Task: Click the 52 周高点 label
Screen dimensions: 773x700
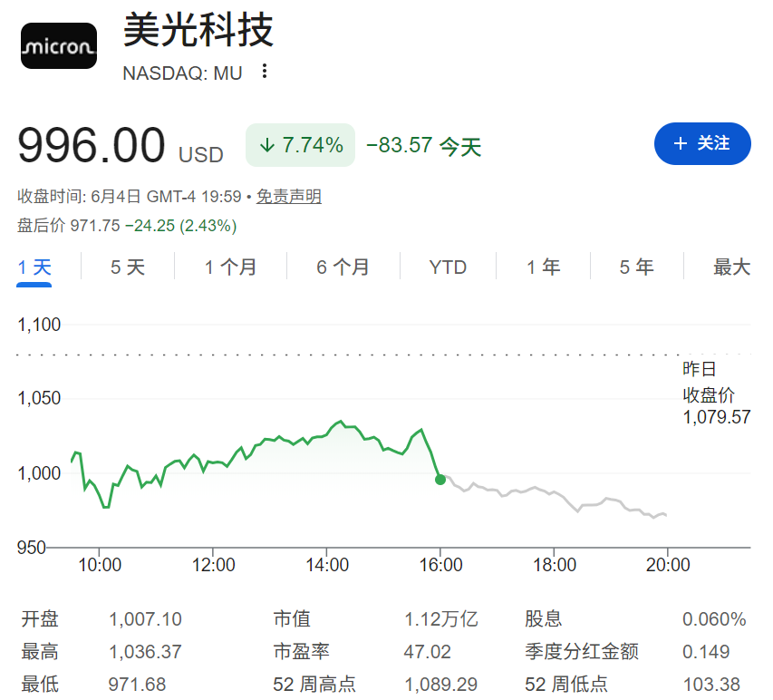Action: [314, 685]
